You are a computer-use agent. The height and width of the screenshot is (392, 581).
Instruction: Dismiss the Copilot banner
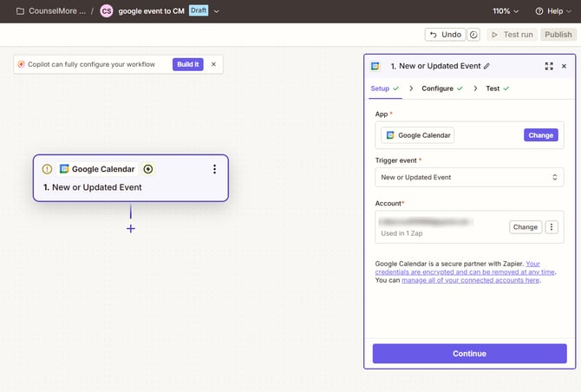tap(213, 64)
